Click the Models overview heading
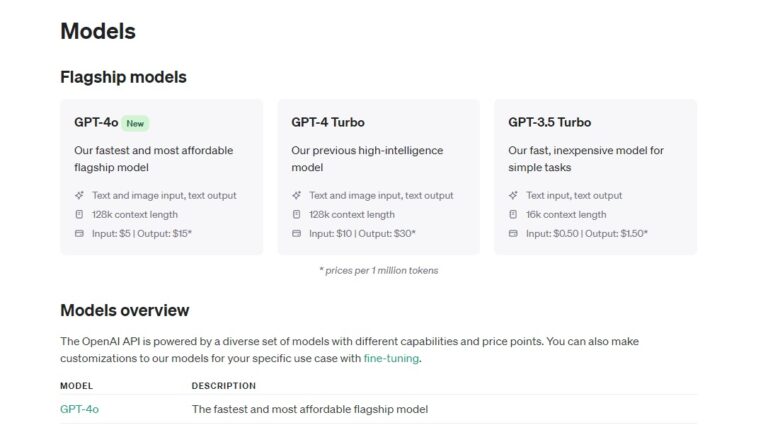Screen dimensions: 768x425 click(x=124, y=310)
